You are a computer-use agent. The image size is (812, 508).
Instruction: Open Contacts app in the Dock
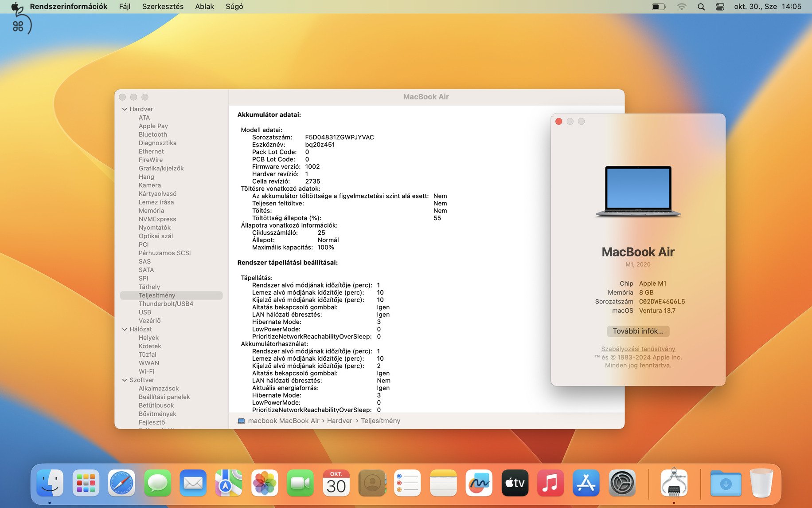click(372, 483)
